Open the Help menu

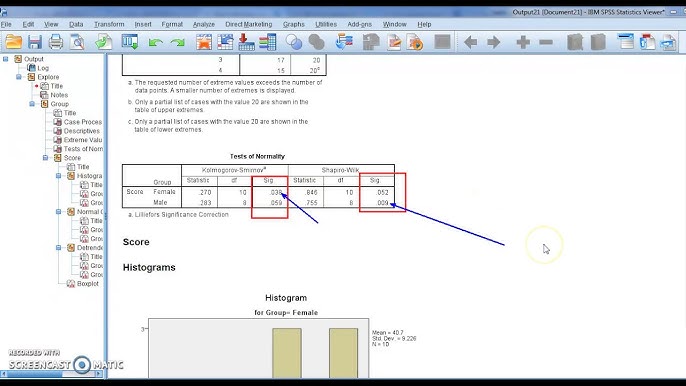424,25
